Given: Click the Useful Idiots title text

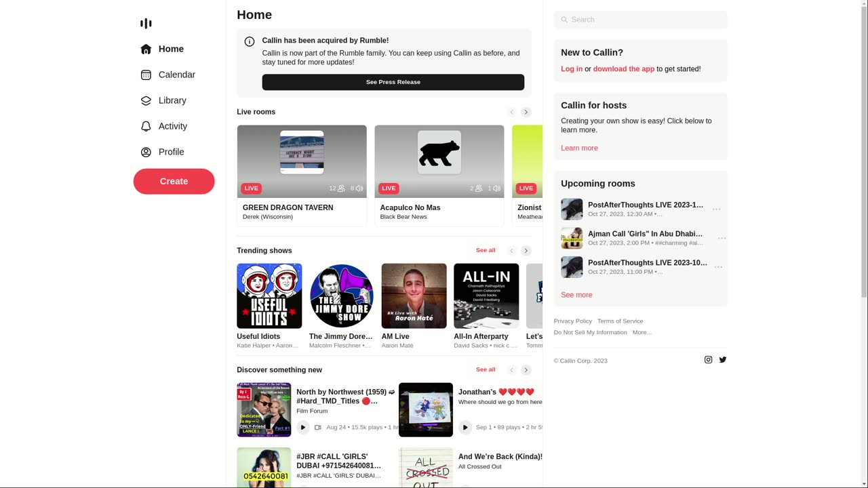Looking at the screenshot, I should 258,336.
